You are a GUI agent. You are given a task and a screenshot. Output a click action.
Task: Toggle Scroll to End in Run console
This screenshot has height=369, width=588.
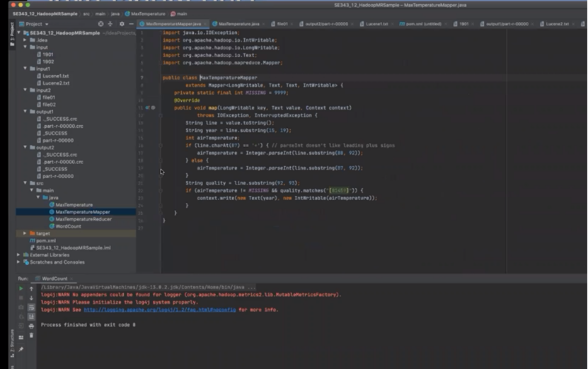(32, 317)
